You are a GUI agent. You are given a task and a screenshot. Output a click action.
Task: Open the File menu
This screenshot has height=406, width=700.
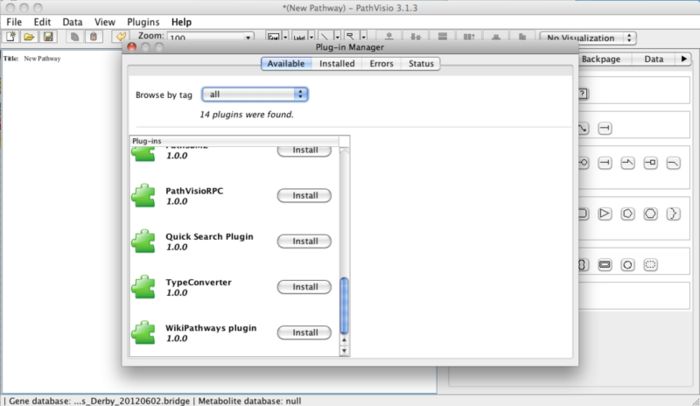point(14,22)
